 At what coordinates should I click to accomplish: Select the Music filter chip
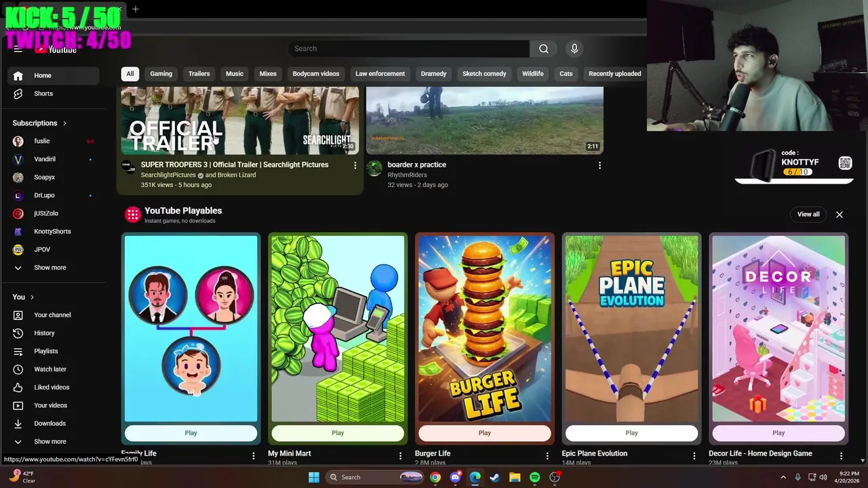tap(235, 74)
